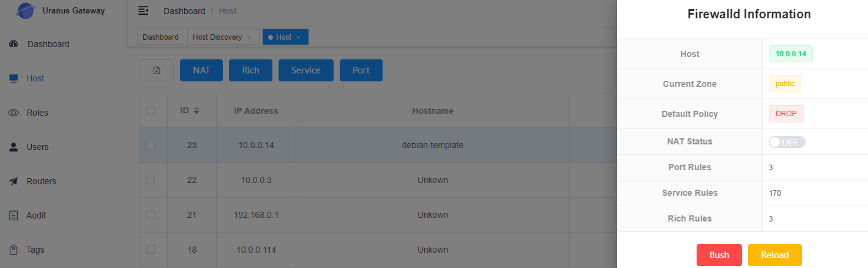Click the Users person icon in sidebar
The height and width of the screenshot is (268, 868).
(13, 147)
